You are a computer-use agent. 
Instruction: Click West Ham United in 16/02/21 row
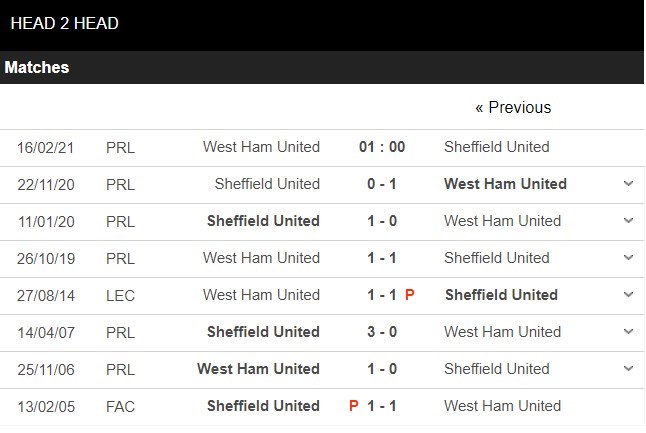click(x=261, y=147)
